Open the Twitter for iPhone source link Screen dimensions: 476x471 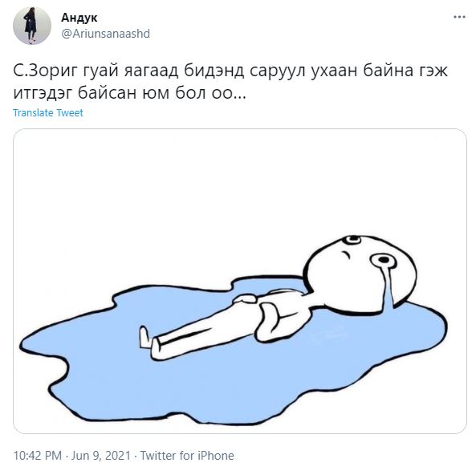click(187, 456)
